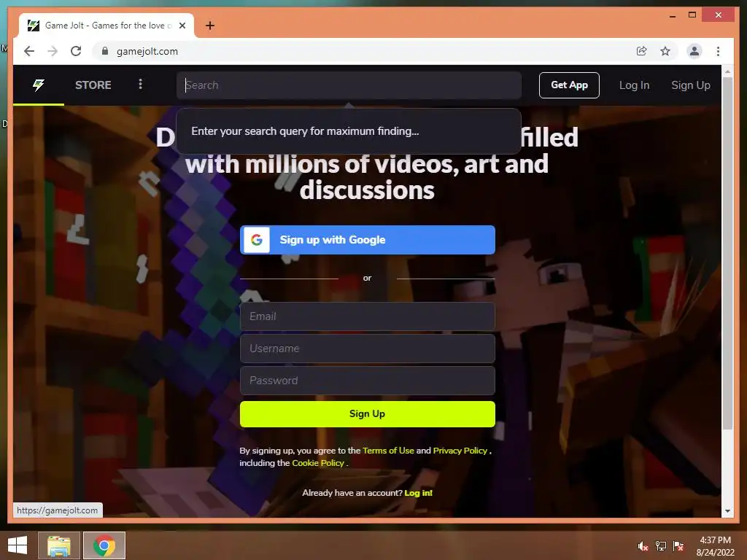The width and height of the screenshot is (747, 560).
Task: Click into the Password field
Action: pyautogui.click(x=368, y=381)
